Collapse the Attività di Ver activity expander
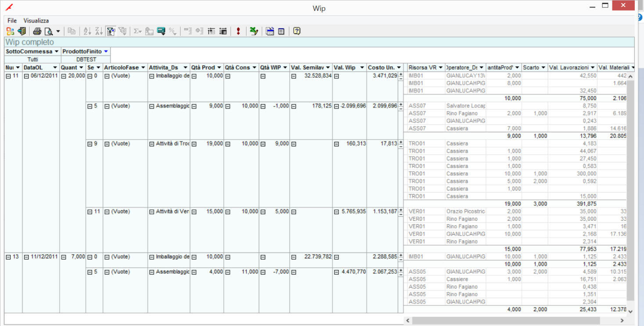 [x=152, y=211]
